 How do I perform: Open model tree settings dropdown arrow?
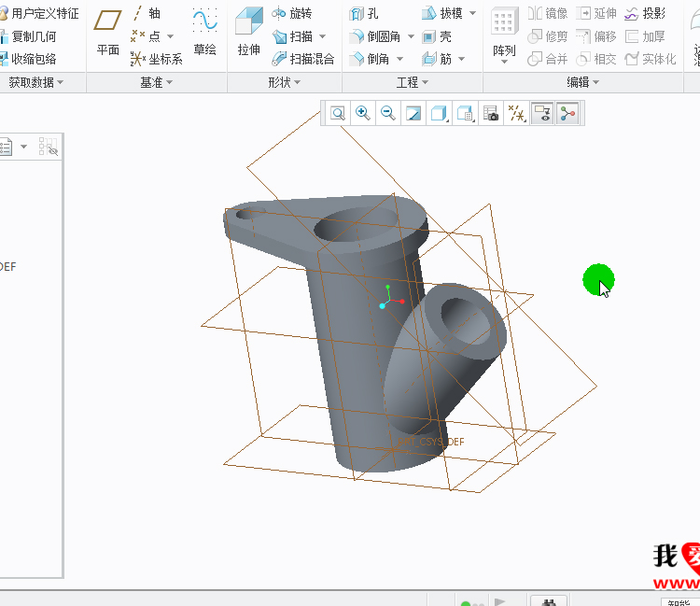23,147
